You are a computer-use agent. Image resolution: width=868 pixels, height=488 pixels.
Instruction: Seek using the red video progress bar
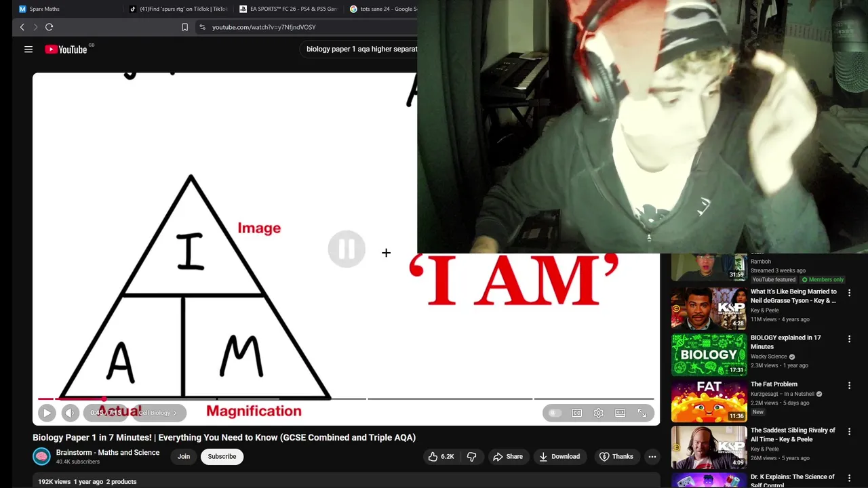(346, 399)
